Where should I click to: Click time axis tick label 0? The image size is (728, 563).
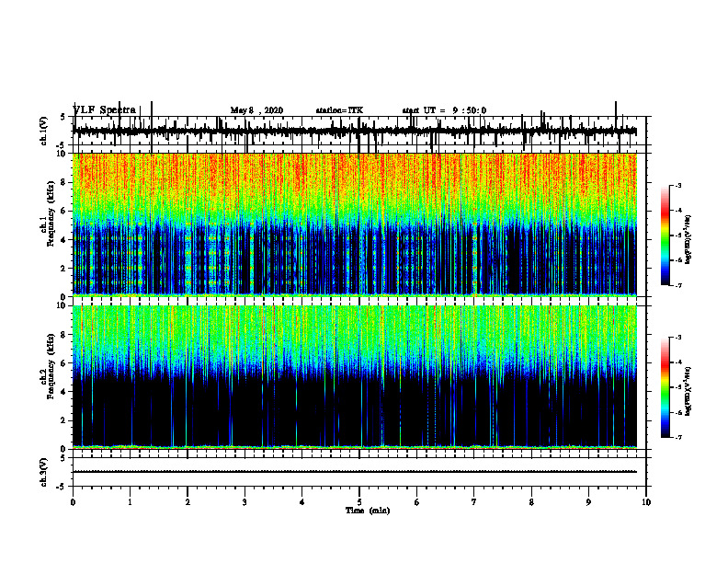73,502
